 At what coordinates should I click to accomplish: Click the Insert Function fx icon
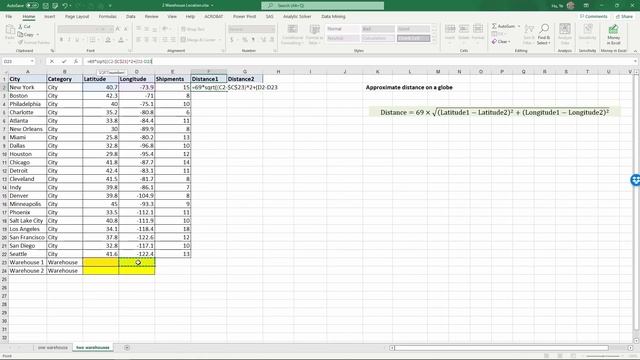(76, 61)
